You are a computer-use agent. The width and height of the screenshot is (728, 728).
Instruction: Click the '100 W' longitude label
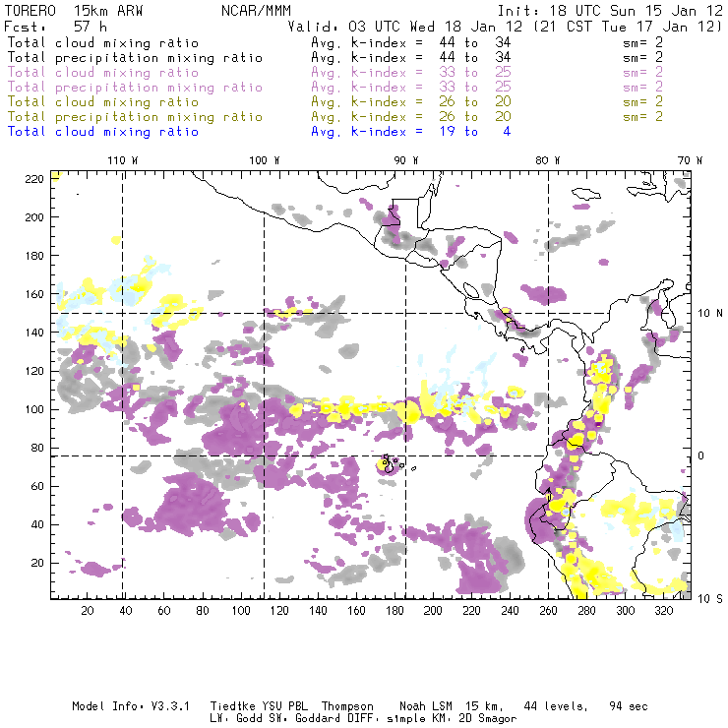tap(265, 160)
